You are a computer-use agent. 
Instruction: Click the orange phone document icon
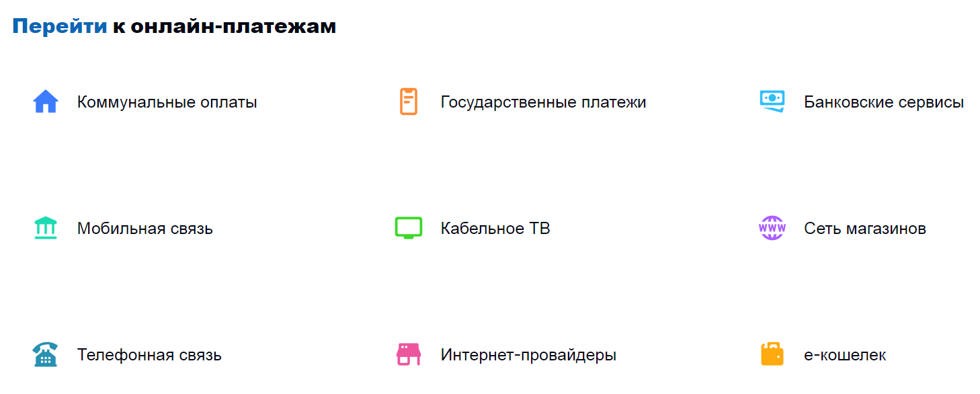(x=409, y=102)
